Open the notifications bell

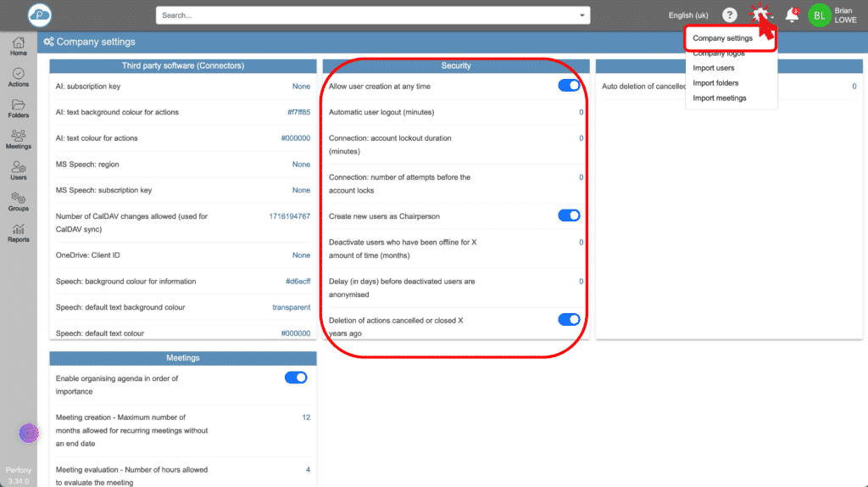coord(792,15)
